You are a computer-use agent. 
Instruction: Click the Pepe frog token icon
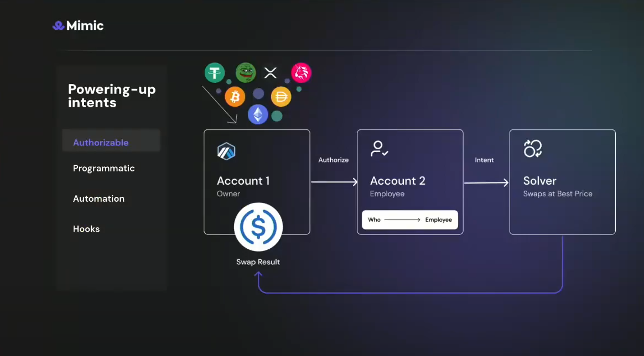pyautogui.click(x=245, y=72)
